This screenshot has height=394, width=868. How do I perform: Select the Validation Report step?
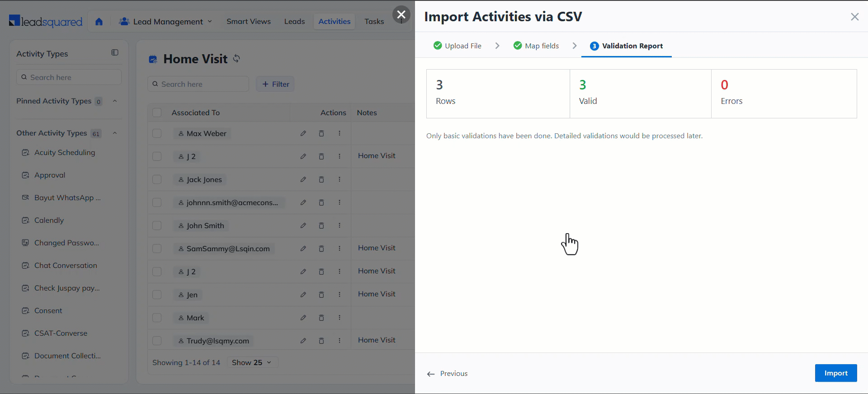click(x=627, y=46)
